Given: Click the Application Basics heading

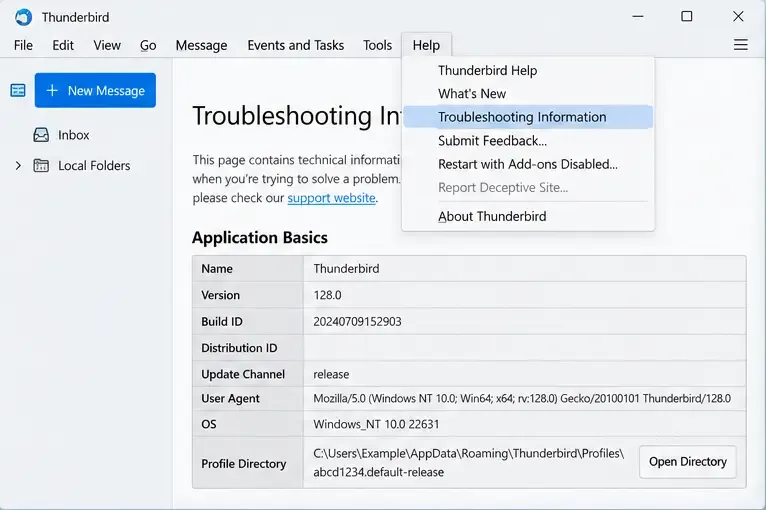Looking at the screenshot, I should 260,237.
